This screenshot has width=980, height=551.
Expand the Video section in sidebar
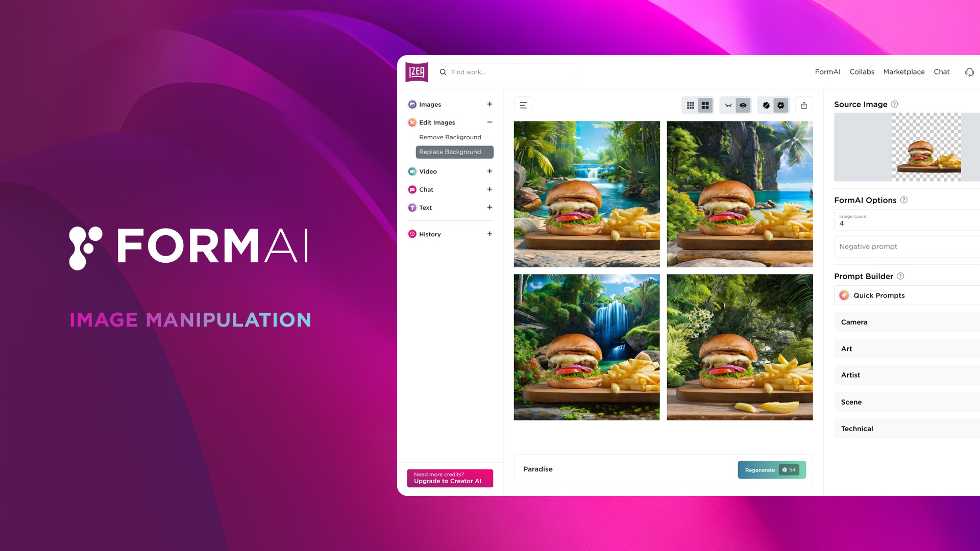[x=490, y=171]
